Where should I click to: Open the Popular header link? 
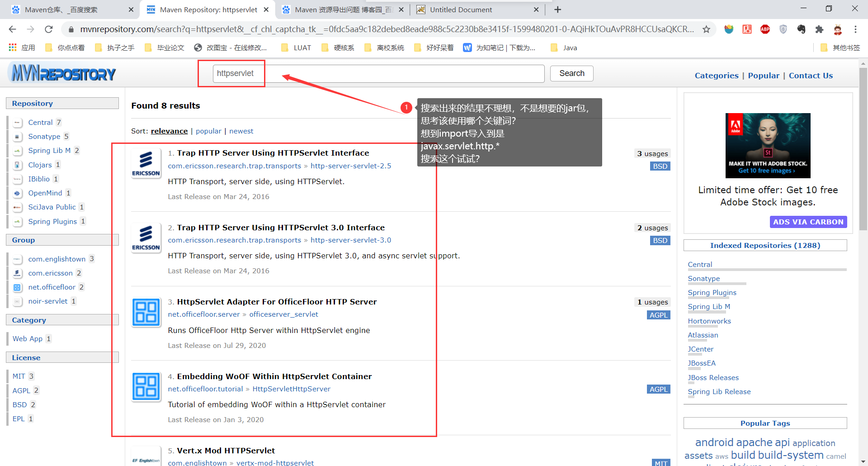tap(764, 76)
